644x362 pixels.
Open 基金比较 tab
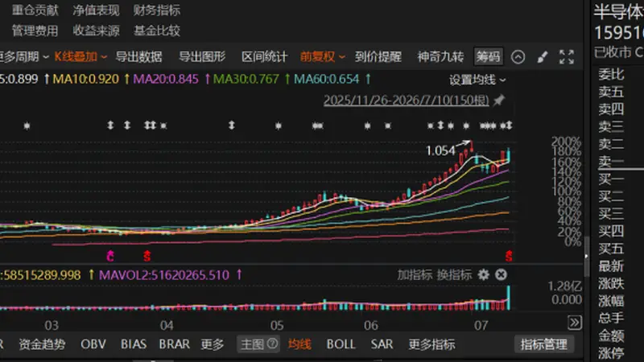tap(157, 31)
